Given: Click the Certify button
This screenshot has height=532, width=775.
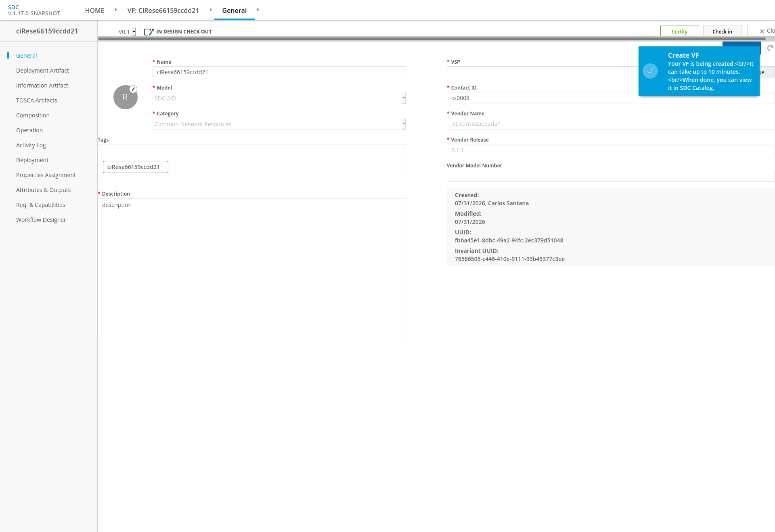Looking at the screenshot, I should pyautogui.click(x=679, y=31).
